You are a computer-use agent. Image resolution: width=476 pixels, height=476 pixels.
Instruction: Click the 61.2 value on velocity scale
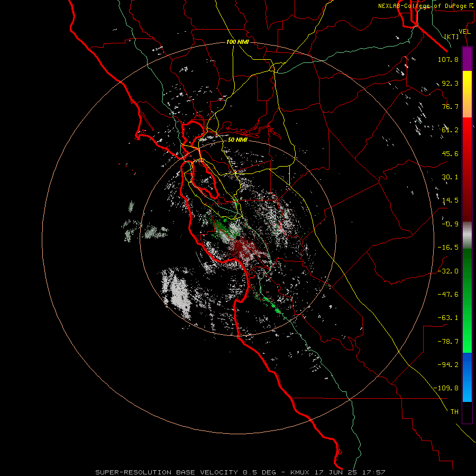click(x=450, y=130)
